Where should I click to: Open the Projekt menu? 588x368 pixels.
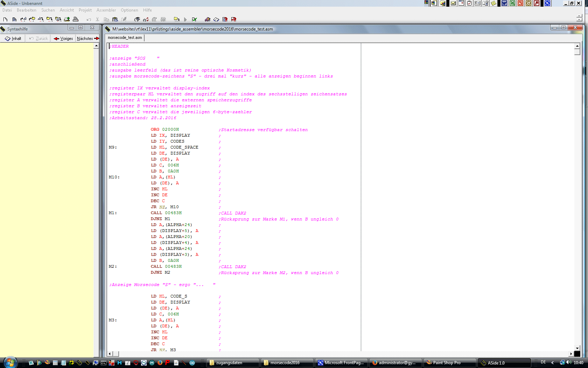(85, 10)
